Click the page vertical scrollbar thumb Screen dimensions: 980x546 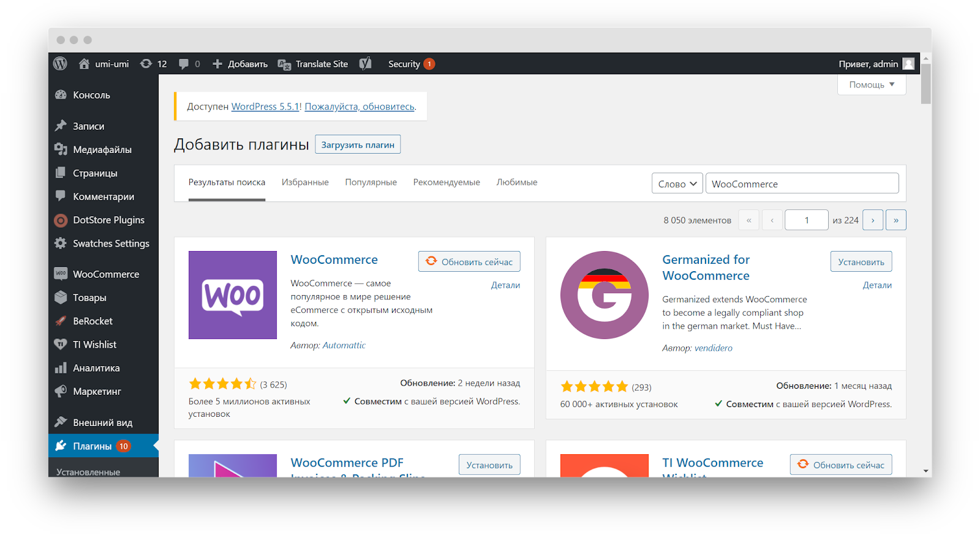[926, 84]
